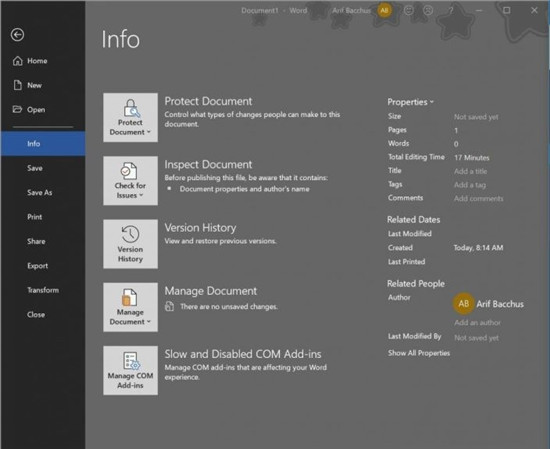This screenshot has height=449, width=550.
Task: Expand the Manage Document dropdown arrow
Action: pyautogui.click(x=149, y=322)
